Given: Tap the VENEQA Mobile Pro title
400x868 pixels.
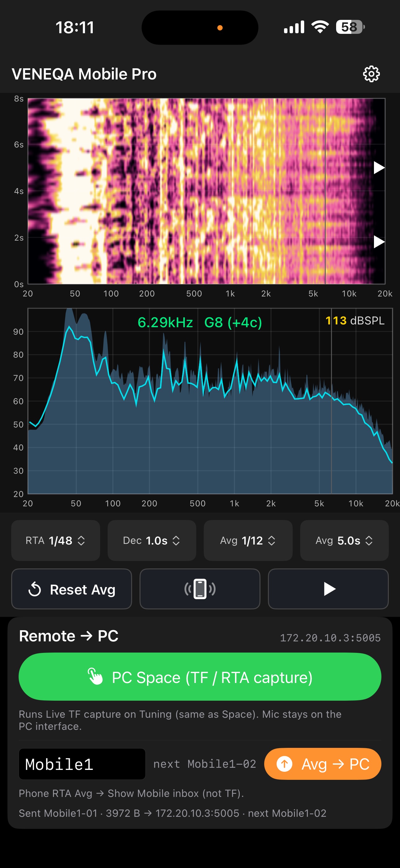Looking at the screenshot, I should tap(84, 74).
